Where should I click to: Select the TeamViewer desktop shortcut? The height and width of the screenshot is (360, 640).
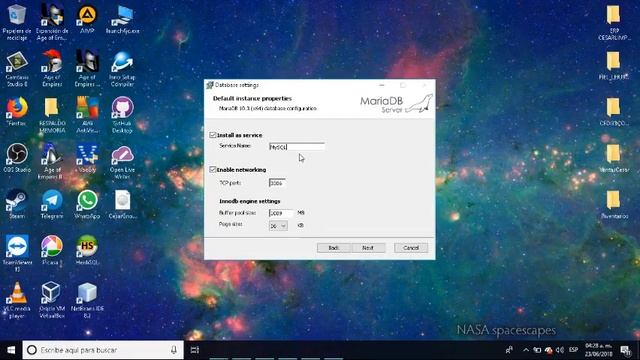[17, 253]
